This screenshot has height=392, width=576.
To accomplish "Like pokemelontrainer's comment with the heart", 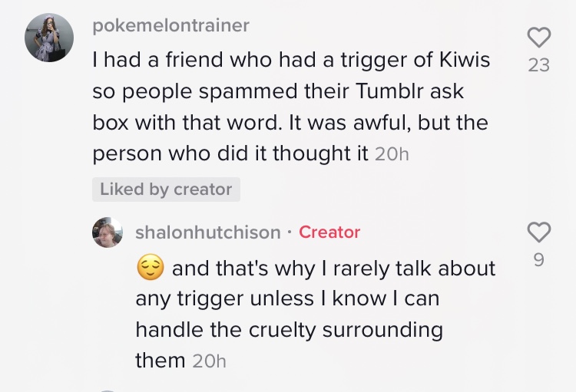I will (539, 37).
